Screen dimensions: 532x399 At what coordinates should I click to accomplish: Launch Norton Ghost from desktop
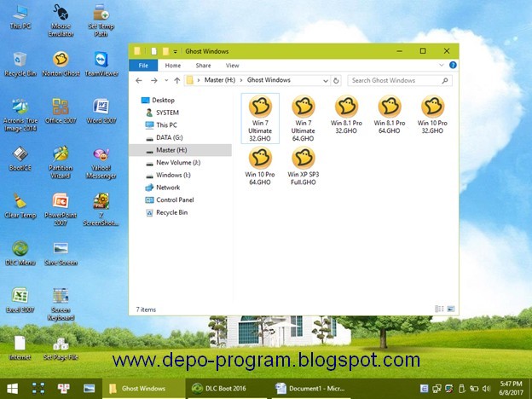click(x=61, y=64)
